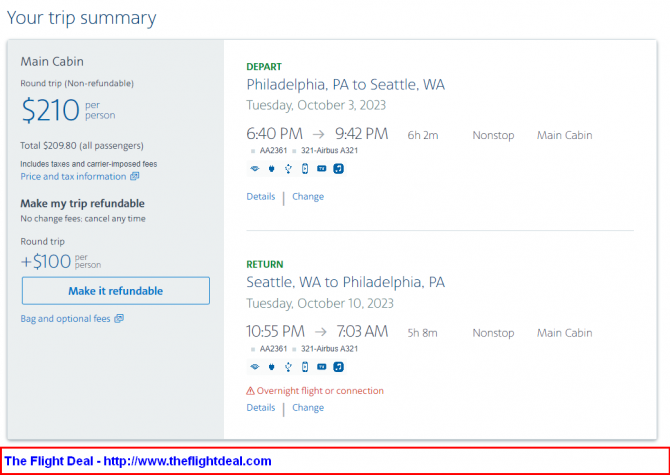Click the overnight flight warning triangle icon
This screenshot has width=670, height=475.
(x=250, y=391)
